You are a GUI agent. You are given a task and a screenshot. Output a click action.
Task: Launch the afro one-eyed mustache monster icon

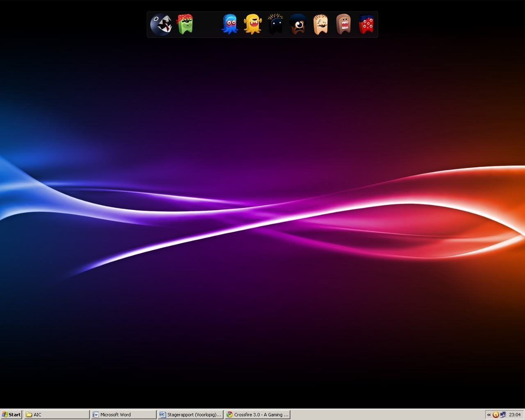(x=298, y=24)
